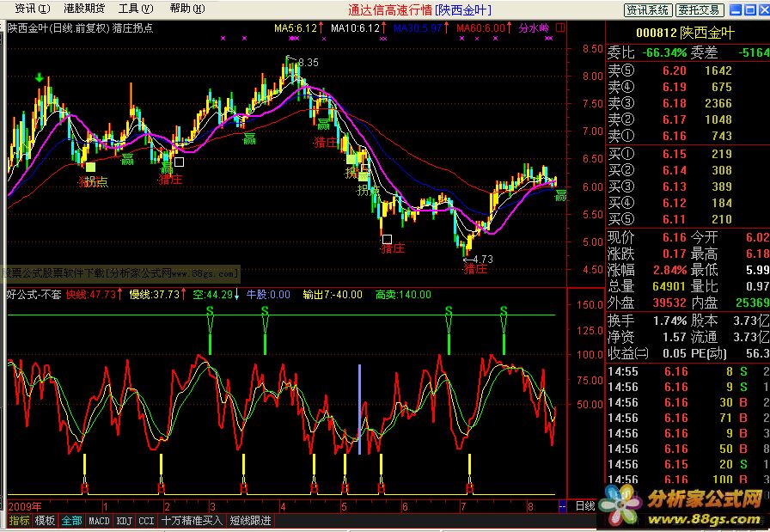Click the 外盘 39532 value
Image resolution: width=770 pixels, height=532 pixels.
[x=669, y=303]
